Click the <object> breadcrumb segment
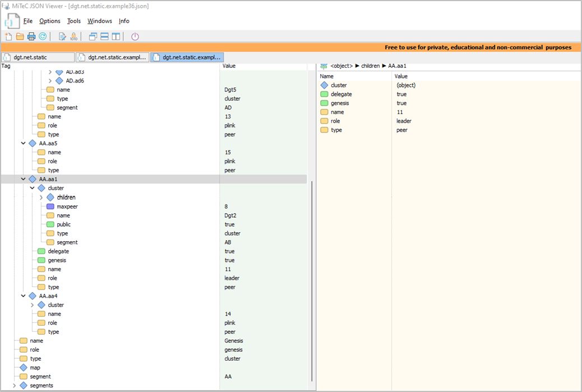The image size is (582, 392). (x=341, y=66)
